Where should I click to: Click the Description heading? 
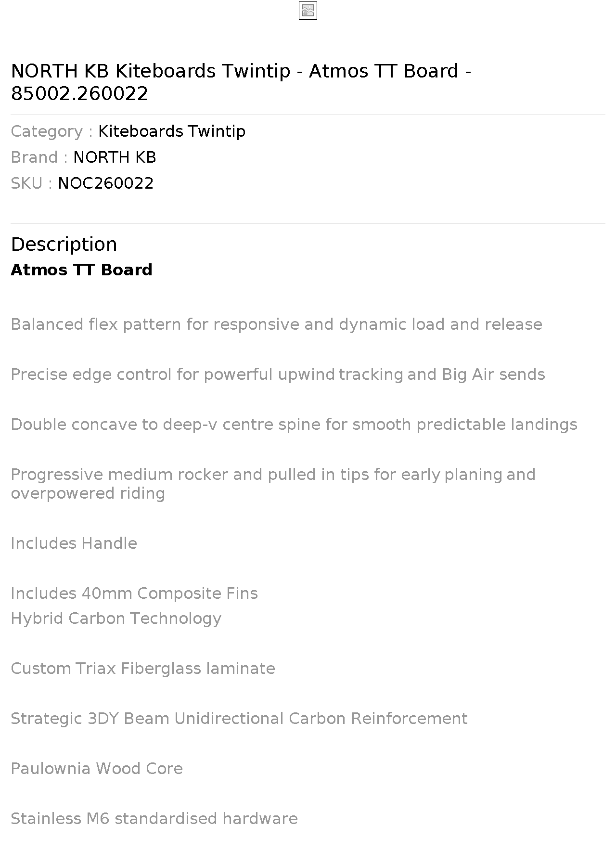coord(64,245)
